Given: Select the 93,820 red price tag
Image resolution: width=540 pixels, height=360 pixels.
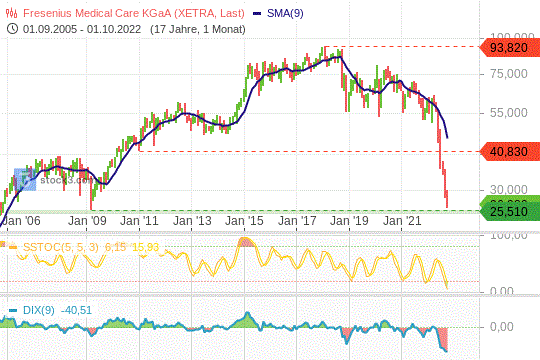Looking at the screenshot, I should click(510, 48).
